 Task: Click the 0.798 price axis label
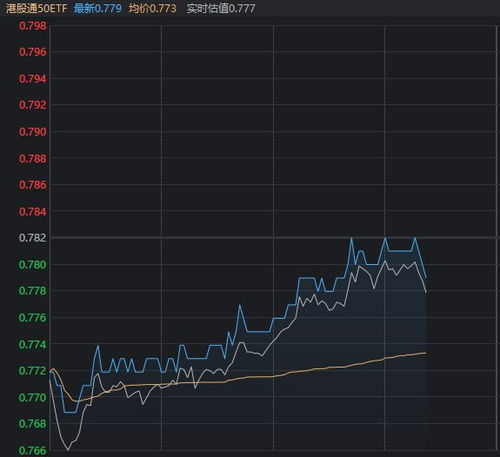click(x=33, y=26)
